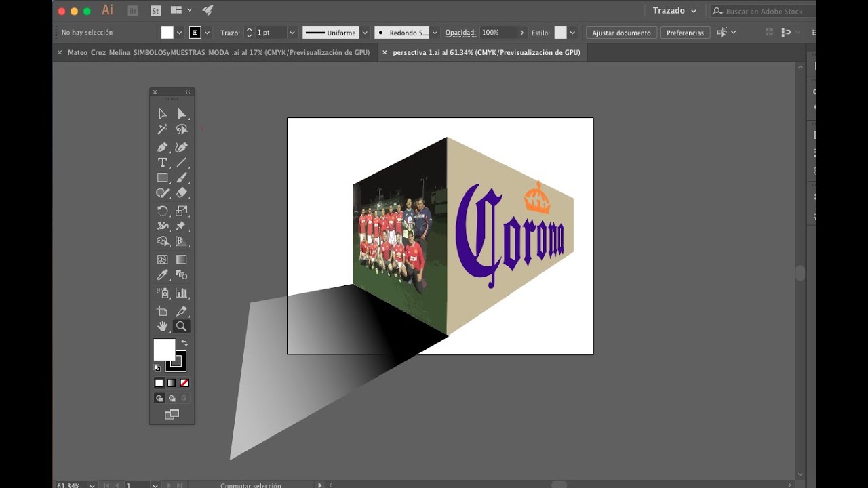Enable Draw Normal mode
The width and height of the screenshot is (868, 488).
[159, 399]
